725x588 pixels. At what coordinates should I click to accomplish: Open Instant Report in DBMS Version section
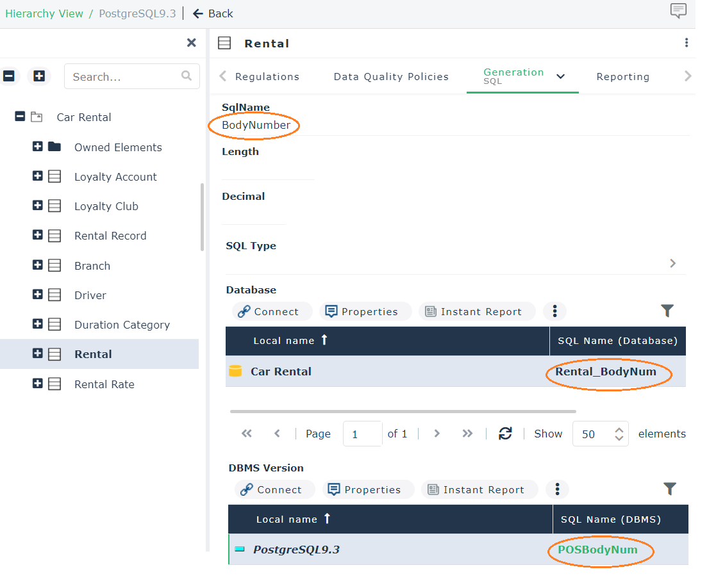(476, 490)
